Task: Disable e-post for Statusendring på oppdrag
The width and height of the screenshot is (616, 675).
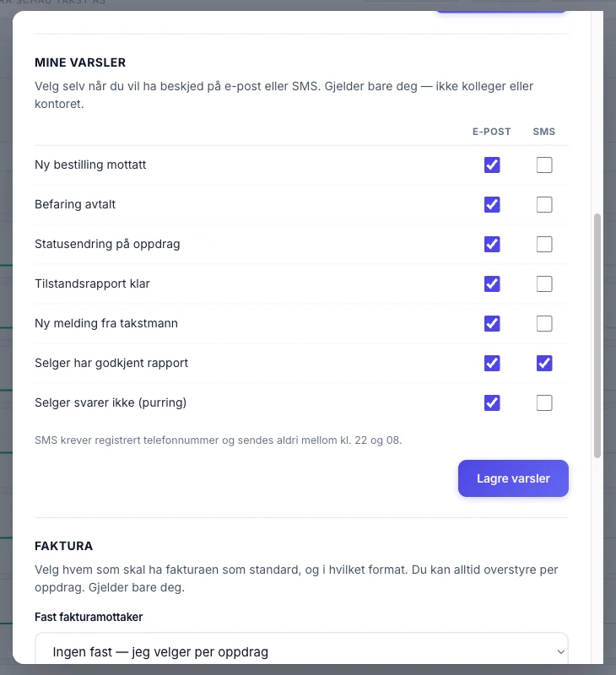Action: [x=492, y=244]
